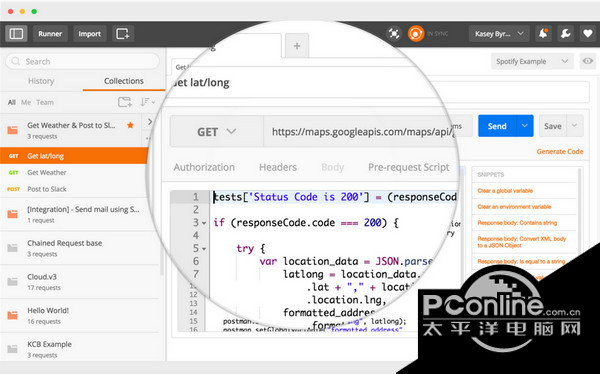Filter collections by Me

[x=26, y=102]
